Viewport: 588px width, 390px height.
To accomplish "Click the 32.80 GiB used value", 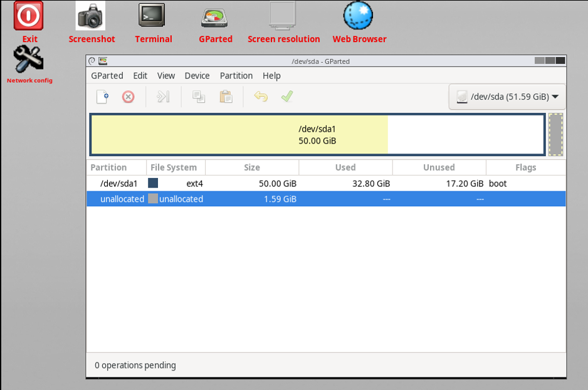I will (x=371, y=184).
